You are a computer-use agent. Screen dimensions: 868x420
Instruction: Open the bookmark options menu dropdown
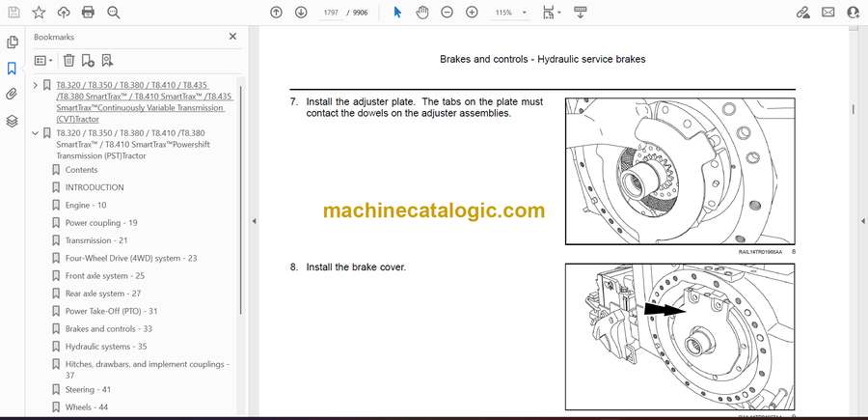click(43, 60)
